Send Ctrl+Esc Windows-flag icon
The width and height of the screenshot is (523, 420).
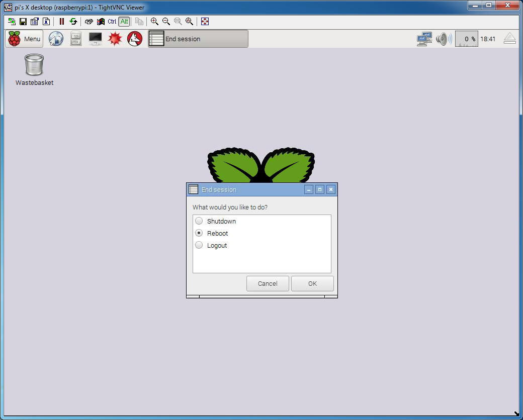101,22
